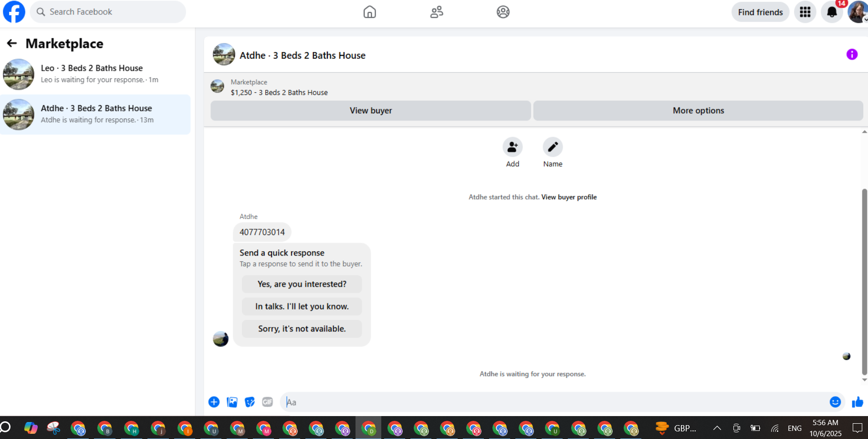
Task: Click Atdhe's avatar beside the quick responses
Action: pos(220,339)
